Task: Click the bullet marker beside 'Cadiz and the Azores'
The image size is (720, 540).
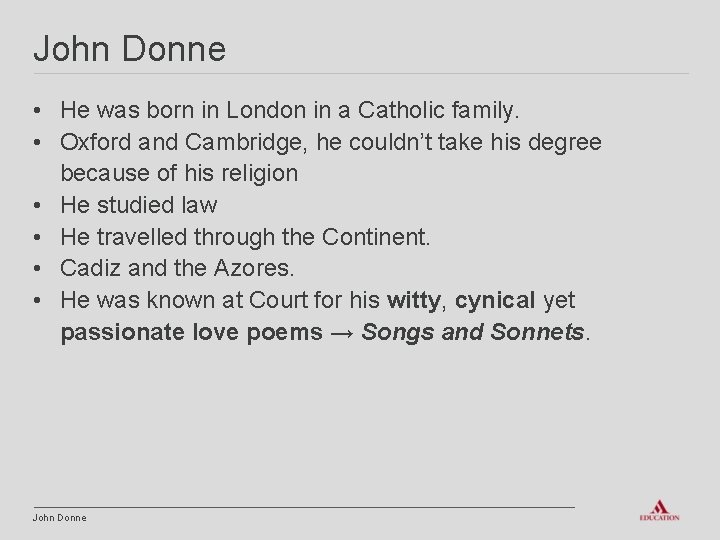Action: tap(37, 268)
